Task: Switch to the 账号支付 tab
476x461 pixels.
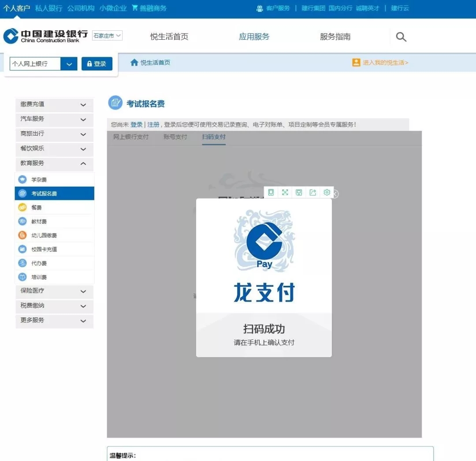Action: 175,137
